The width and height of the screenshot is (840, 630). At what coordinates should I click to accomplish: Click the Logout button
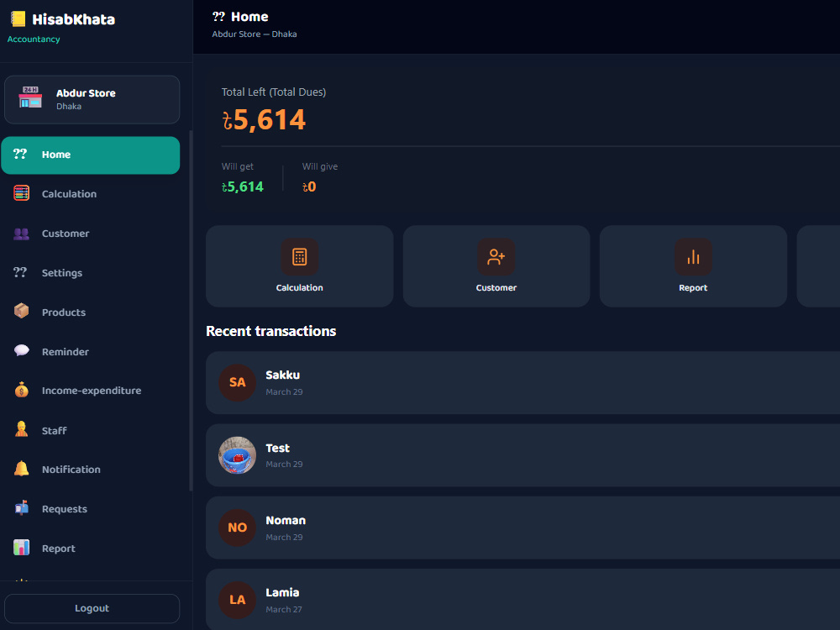[x=92, y=608]
